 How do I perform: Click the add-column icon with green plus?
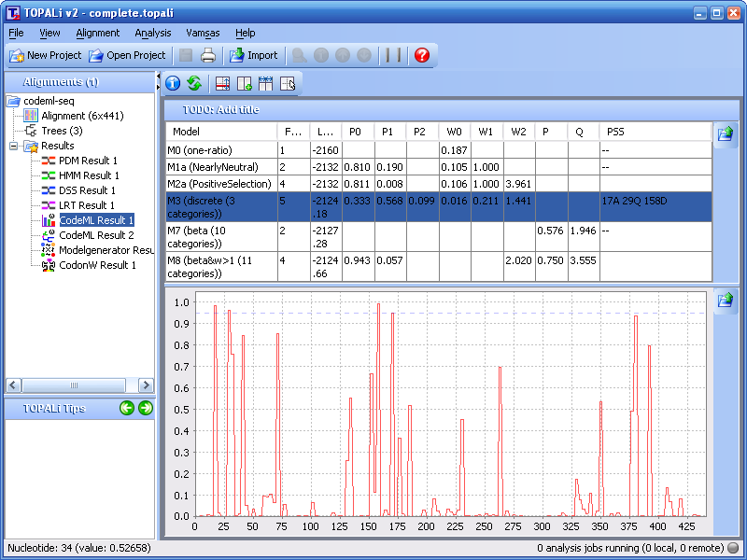[245, 84]
